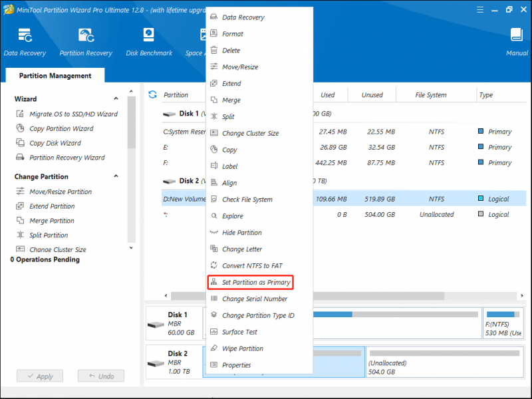Choose Convert NTFS to FAT option
This screenshot has width=532, height=399.
point(252,265)
